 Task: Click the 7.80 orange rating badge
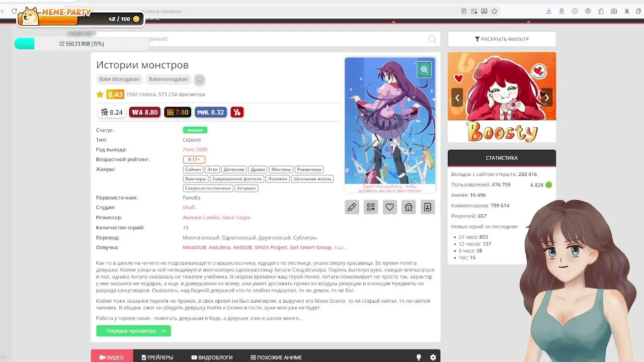tap(178, 112)
